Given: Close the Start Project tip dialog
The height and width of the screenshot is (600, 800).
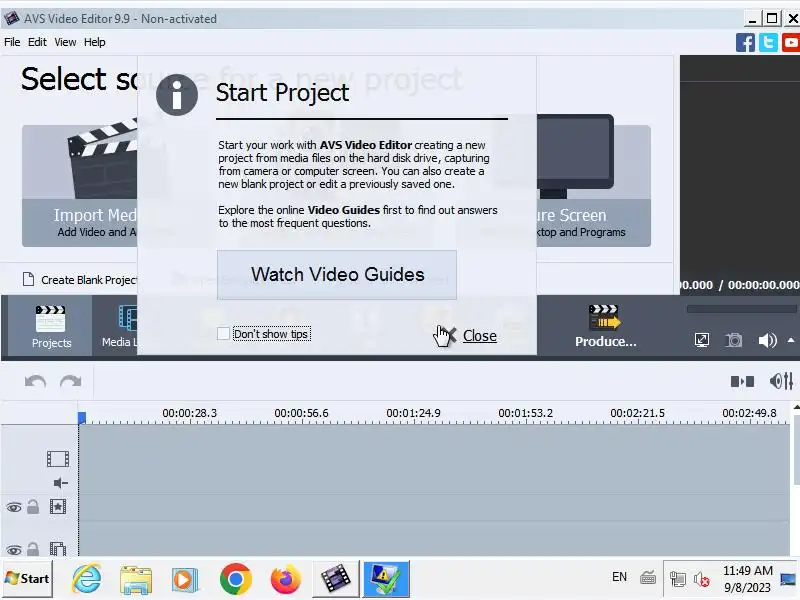Looking at the screenshot, I should point(479,336).
